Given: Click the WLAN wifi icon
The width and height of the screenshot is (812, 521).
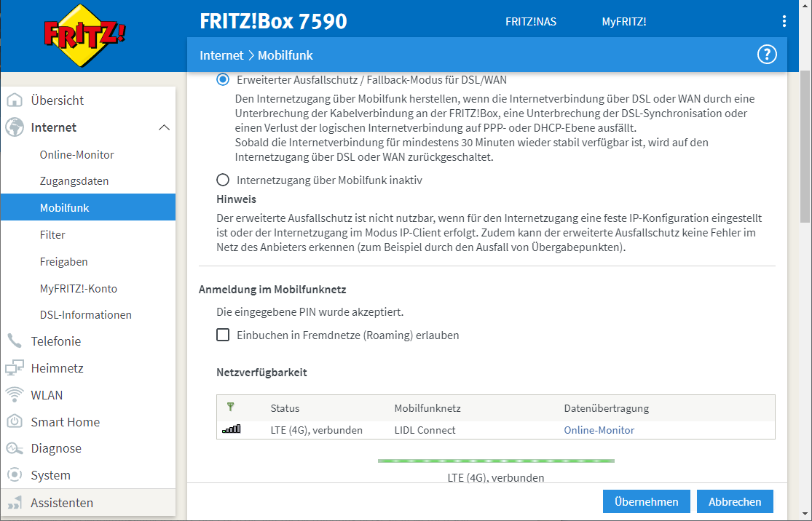Looking at the screenshot, I should (15, 395).
